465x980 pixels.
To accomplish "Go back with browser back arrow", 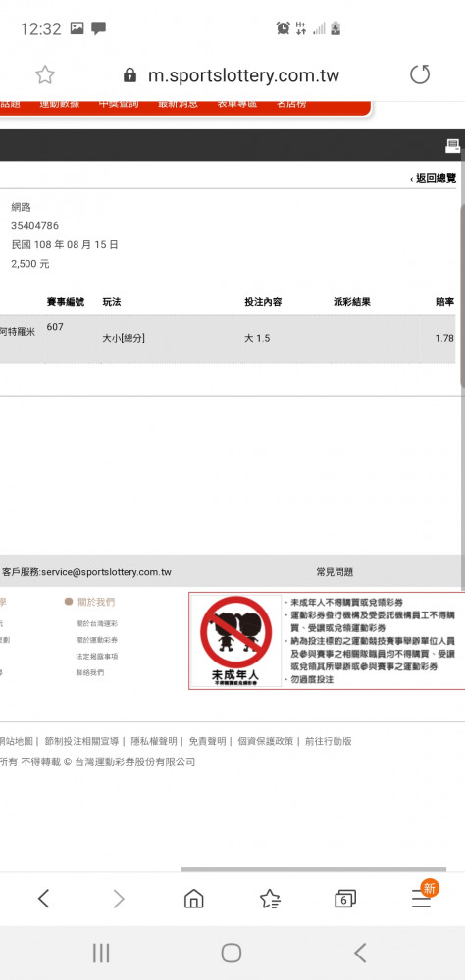I will pyautogui.click(x=43, y=899).
